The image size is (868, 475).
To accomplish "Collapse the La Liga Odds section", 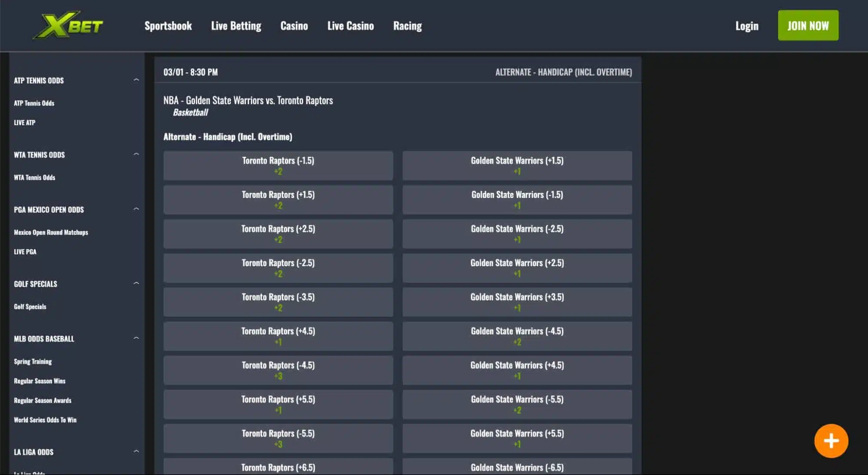I will click(136, 451).
